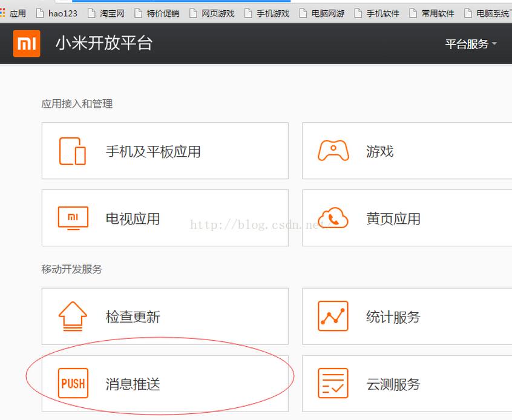Image resolution: width=512 pixels, height=420 pixels.
Task: Open the 手机游戏 bookmark
Action: [267, 13]
